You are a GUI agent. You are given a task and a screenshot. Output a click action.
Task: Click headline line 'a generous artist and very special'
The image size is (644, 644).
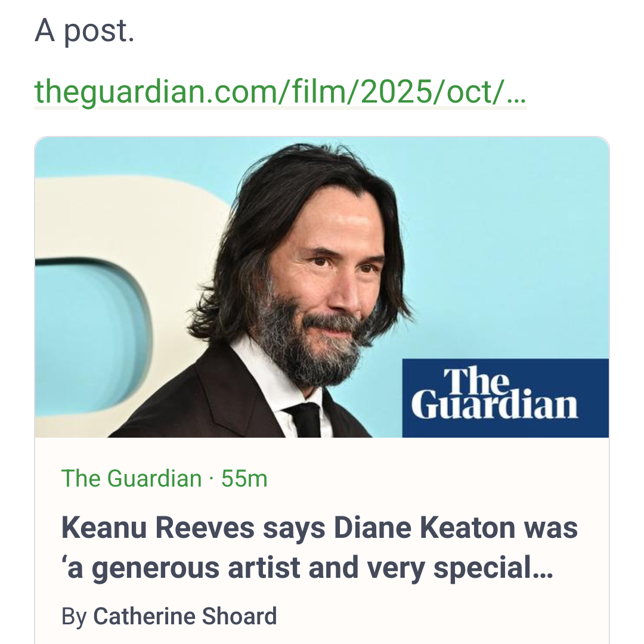tap(307, 568)
